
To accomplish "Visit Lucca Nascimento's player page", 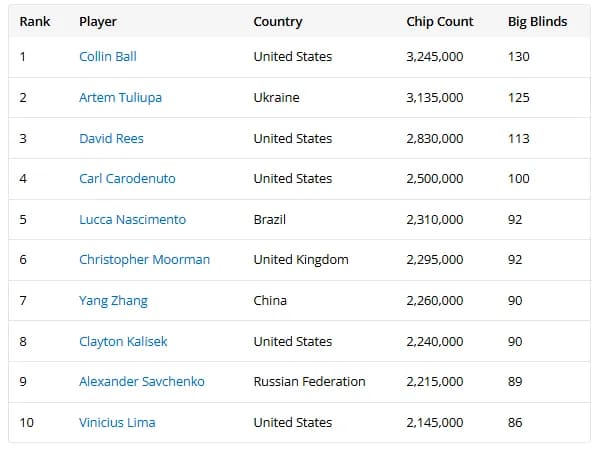I will click(x=132, y=220).
